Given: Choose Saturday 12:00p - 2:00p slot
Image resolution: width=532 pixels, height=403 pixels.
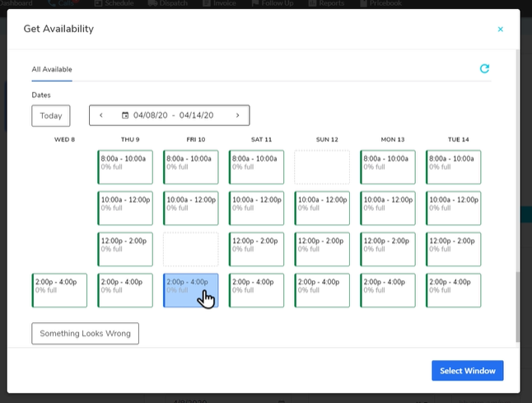Looking at the screenshot, I should (x=256, y=249).
